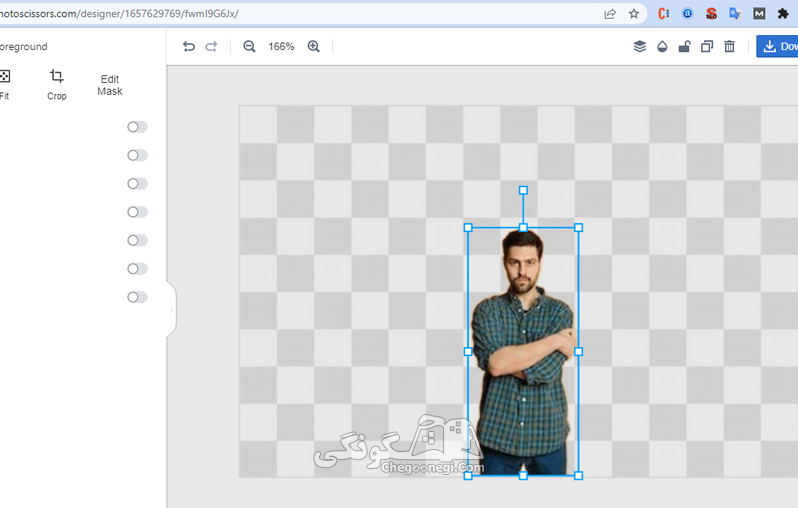Toggle the topmost switch in the panel
This screenshot has width=798, height=508.
tap(137, 127)
